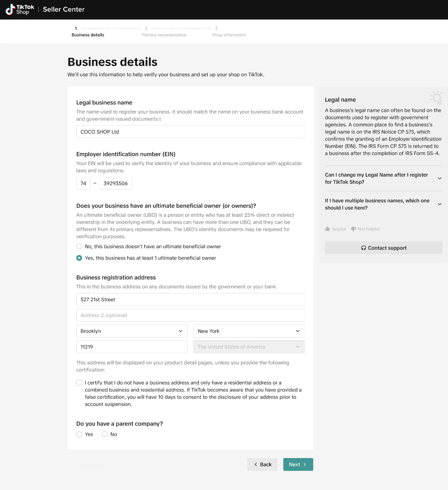Viewport: 448px width, 490px height.
Task: Click the headset icon on Contact support
Action: pos(364,248)
